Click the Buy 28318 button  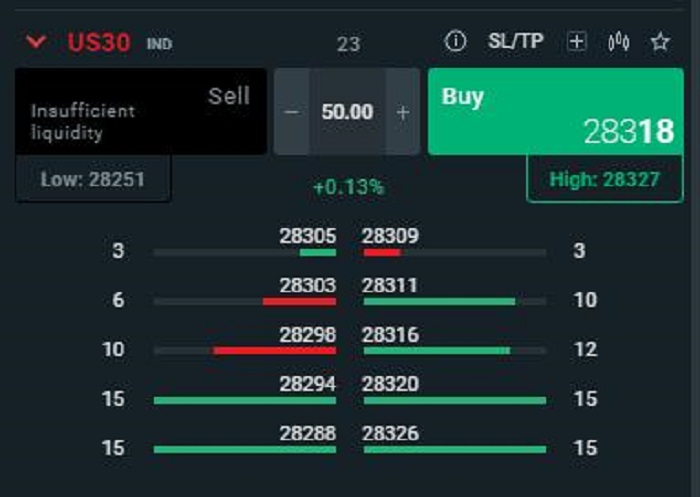pos(556,112)
